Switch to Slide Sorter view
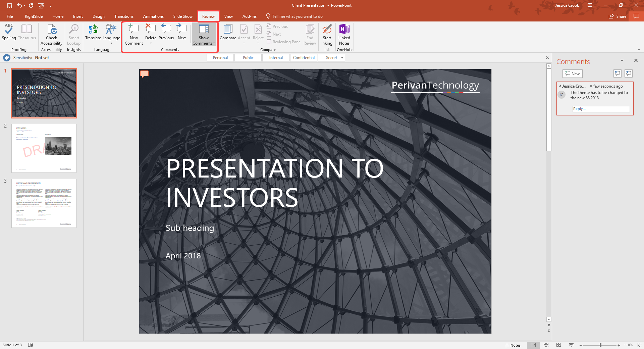Viewport: 644px width, 349px height. click(x=546, y=345)
